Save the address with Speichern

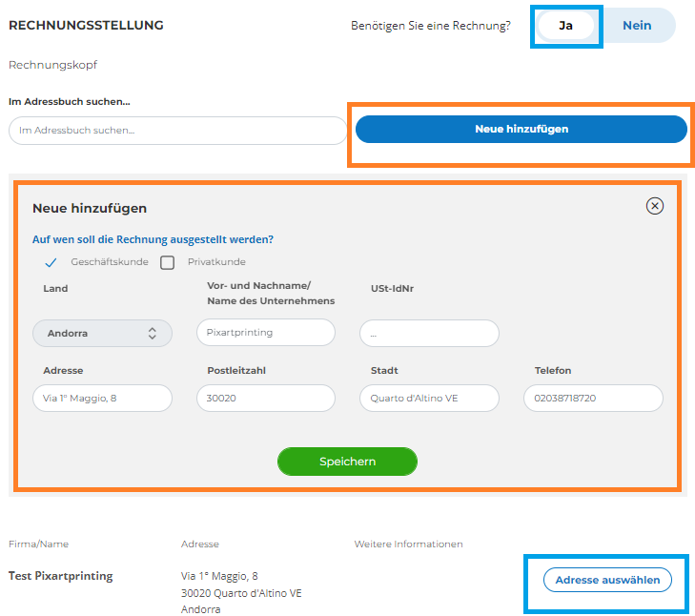[347, 462]
